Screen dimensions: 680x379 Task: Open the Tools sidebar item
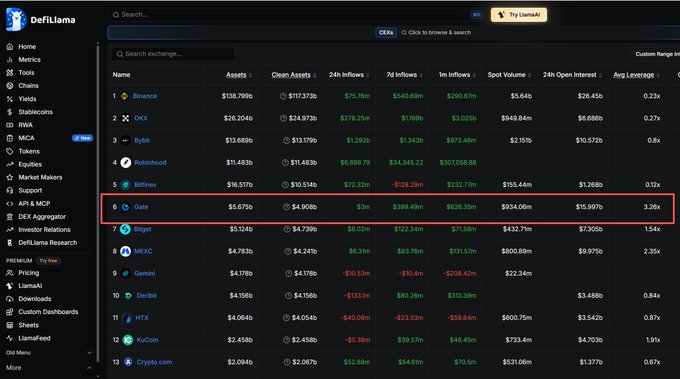tap(26, 72)
